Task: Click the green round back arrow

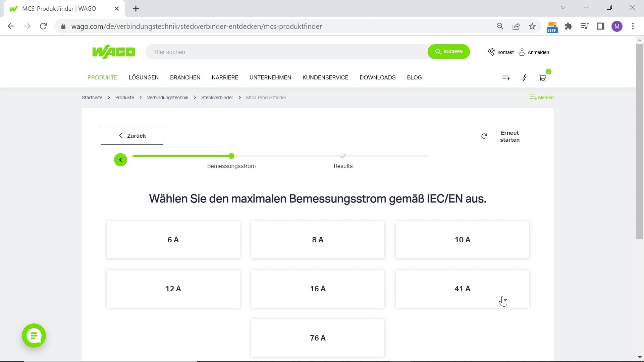Action: point(120,160)
